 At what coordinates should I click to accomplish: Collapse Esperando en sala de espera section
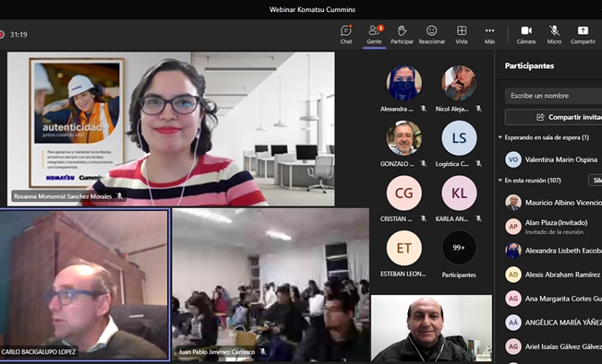[x=501, y=138]
